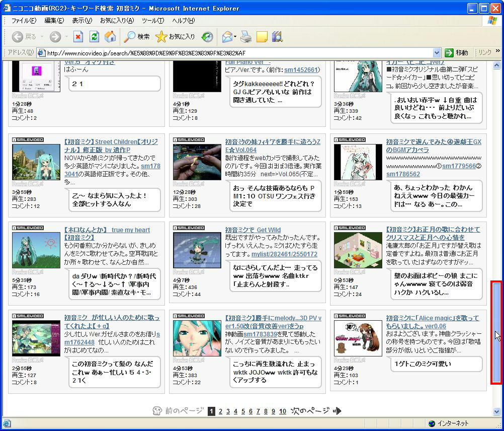Click the Back arrow toolbar button
Screen dimensions: 504x431
[x=18, y=37]
